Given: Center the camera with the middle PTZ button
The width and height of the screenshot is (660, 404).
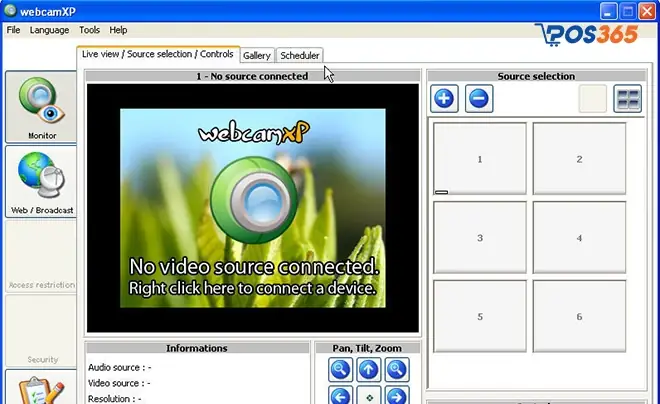Looking at the screenshot, I should tap(368, 396).
